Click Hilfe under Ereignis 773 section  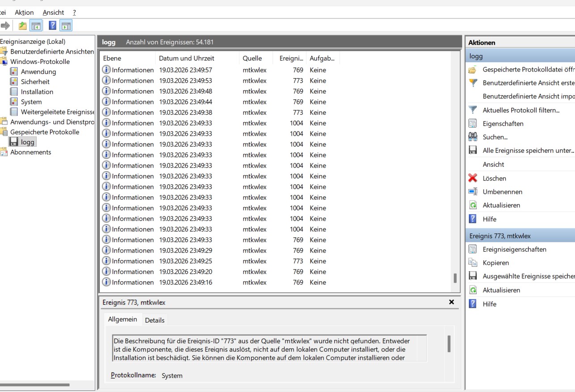pyautogui.click(x=490, y=304)
